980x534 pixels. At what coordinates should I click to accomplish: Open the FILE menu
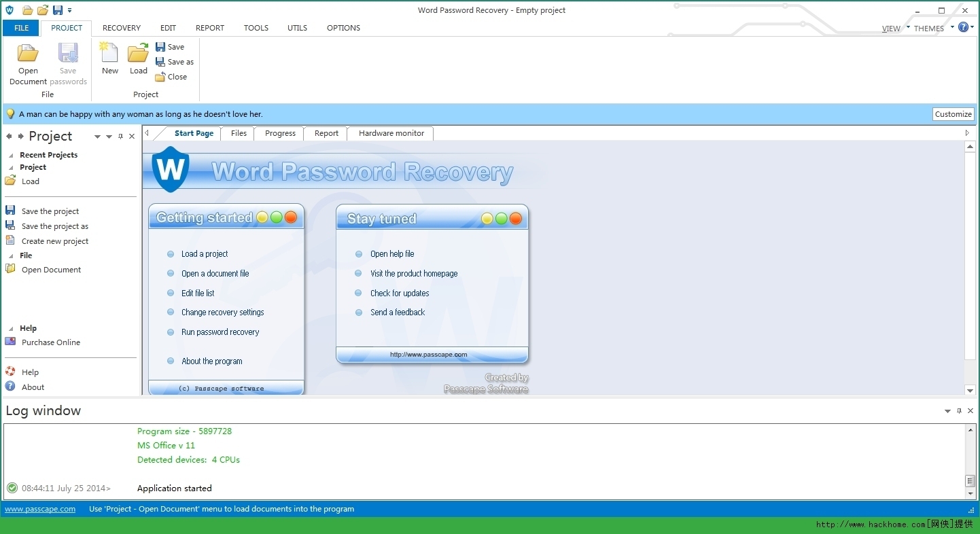21,28
